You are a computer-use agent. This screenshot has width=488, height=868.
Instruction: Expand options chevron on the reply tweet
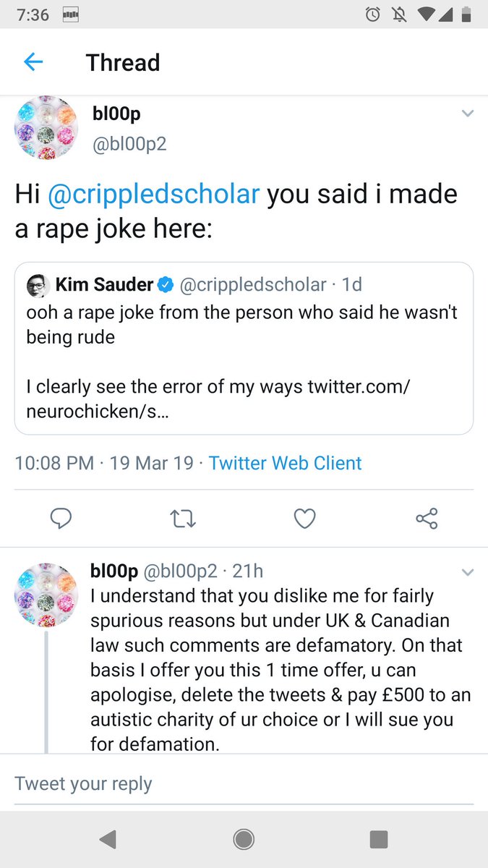pyautogui.click(x=468, y=573)
